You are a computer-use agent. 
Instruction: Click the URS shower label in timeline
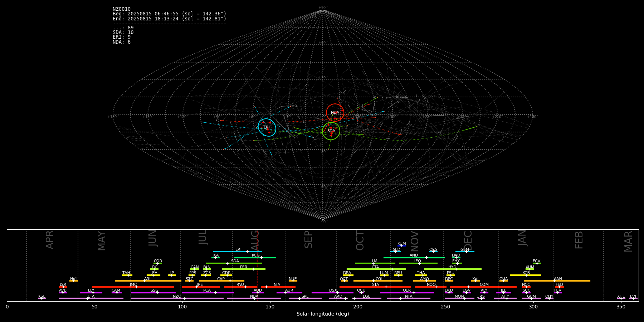tap(480, 297)
